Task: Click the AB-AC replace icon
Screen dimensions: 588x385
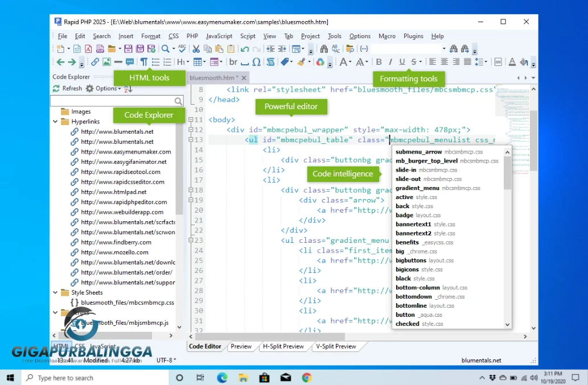Action: (x=336, y=49)
